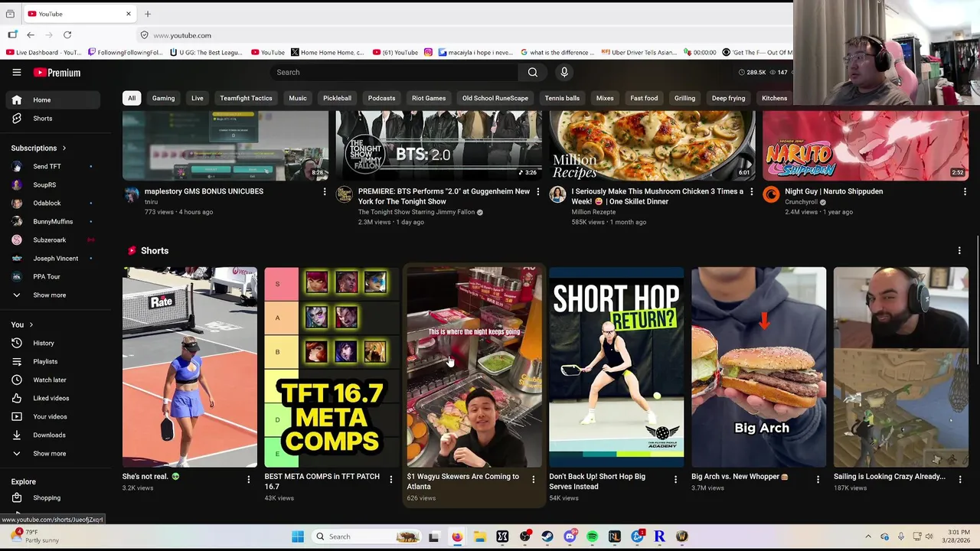Open the Send TFT subscription channel
The image size is (980, 551).
pos(53,166)
